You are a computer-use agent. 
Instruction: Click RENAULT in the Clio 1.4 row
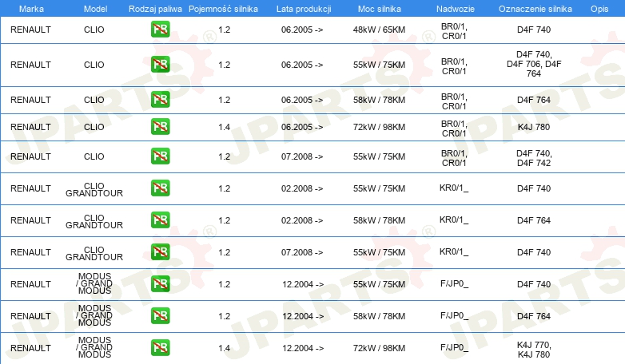coord(30,127)
